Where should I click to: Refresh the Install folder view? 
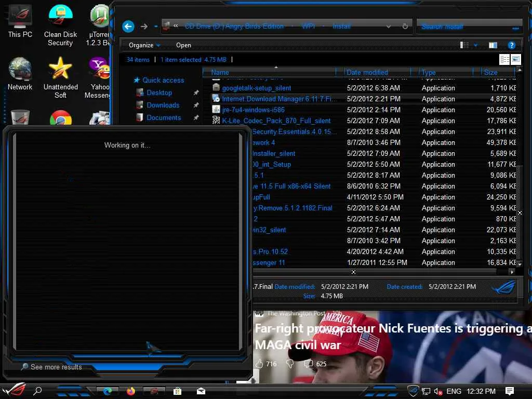coord(405,26)
